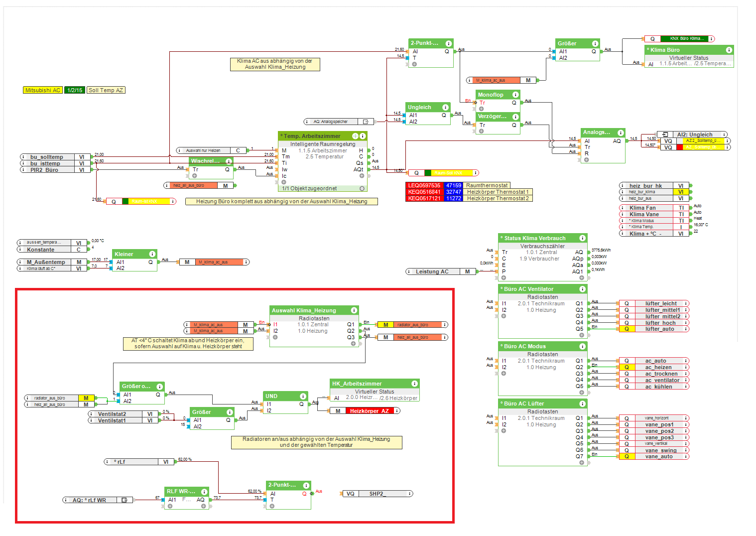Show info for the UND block

pos(303,396)
